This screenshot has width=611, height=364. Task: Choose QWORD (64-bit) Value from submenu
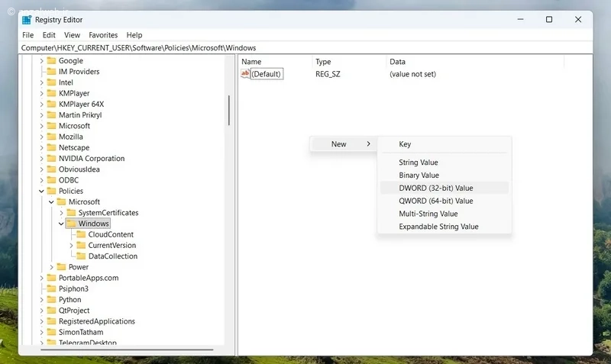coord(445,201)
